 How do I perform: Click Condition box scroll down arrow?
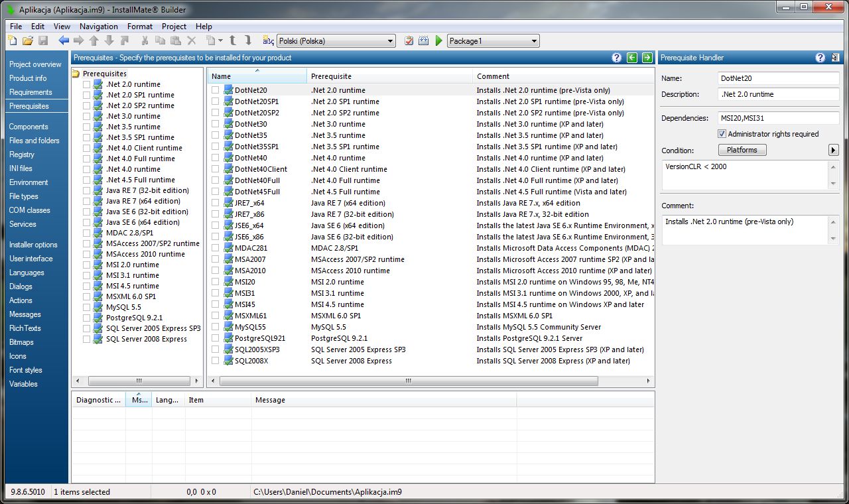834,183
